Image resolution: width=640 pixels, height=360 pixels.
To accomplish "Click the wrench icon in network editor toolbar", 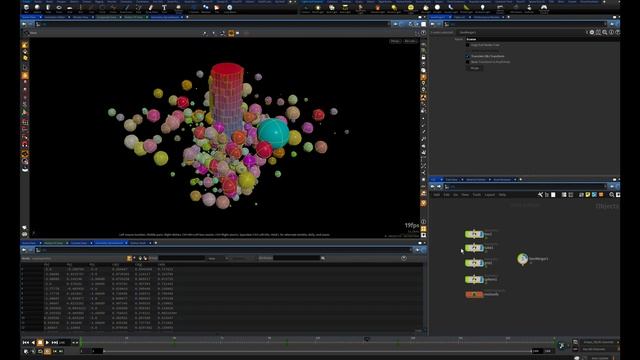I will [x=540, y=195].
